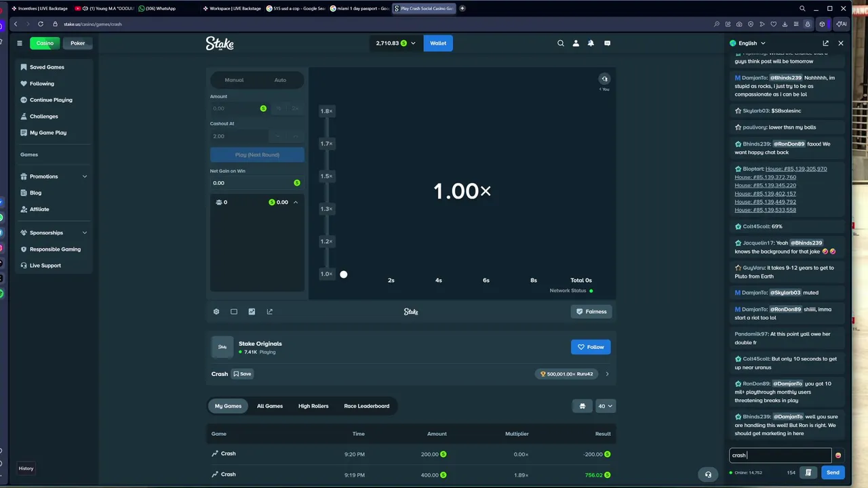Toggle the chat bubble icon in the header
Image resolution: width=868 pixels, height=488 pixels.
(x=607, y=43)
